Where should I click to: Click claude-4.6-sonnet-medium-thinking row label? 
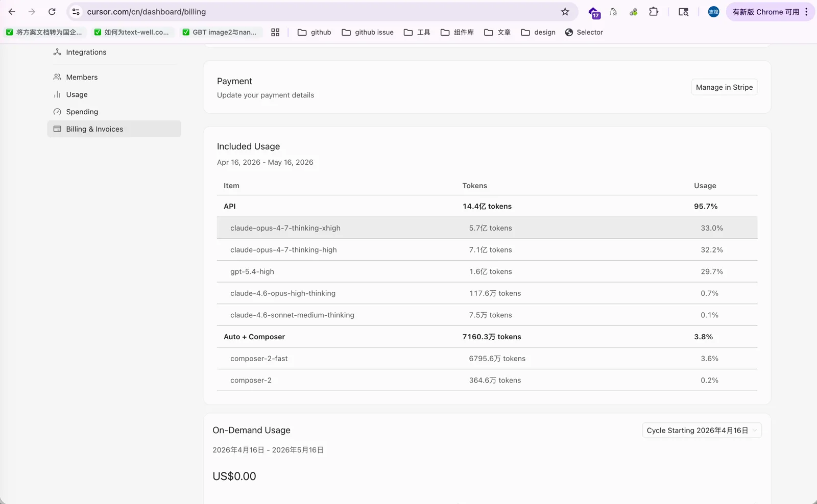(292, 315)
